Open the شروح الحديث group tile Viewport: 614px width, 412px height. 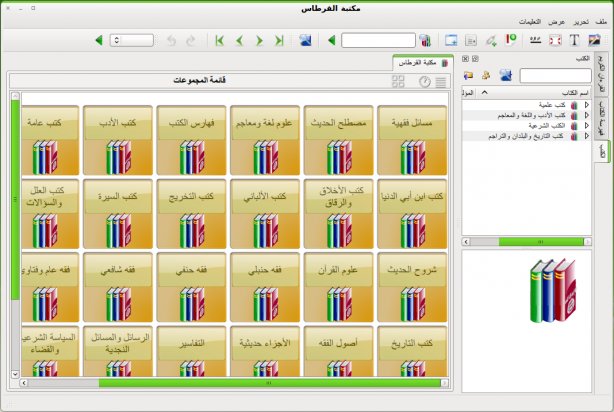[x=412, y=287]
